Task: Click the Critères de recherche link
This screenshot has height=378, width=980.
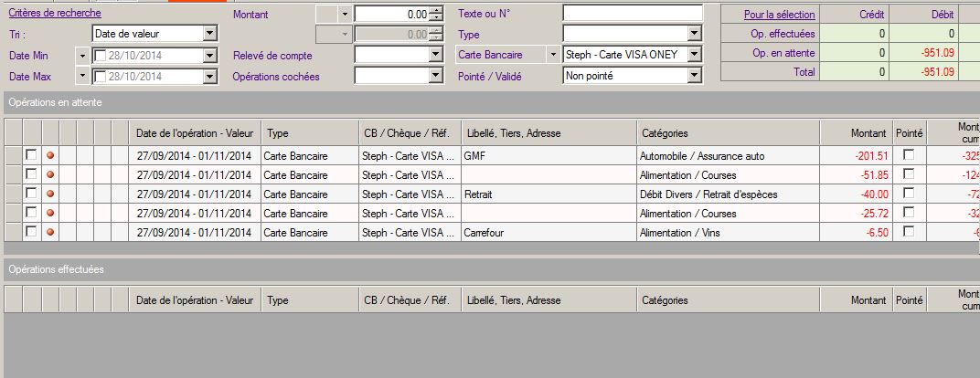Action: [x=55, y=14]
